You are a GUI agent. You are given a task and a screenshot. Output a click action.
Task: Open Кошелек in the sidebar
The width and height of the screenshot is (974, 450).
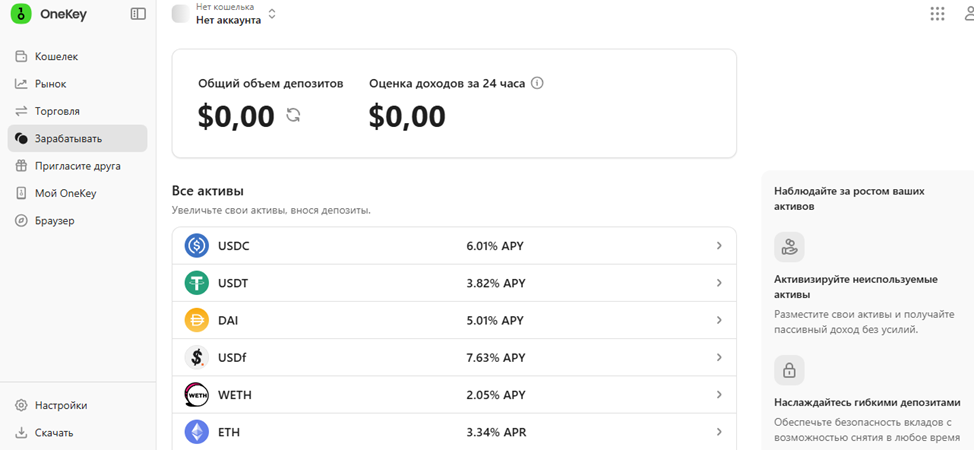pos(56,57)
